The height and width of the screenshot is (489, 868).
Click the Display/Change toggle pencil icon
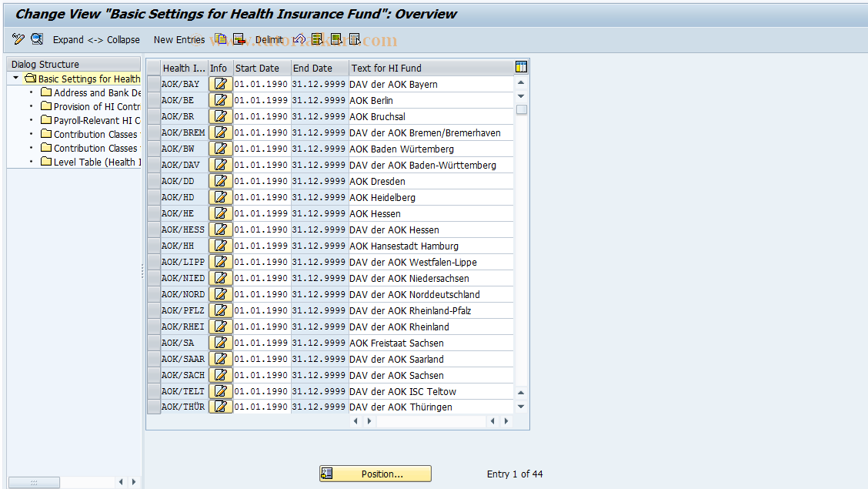coord(18,39)
